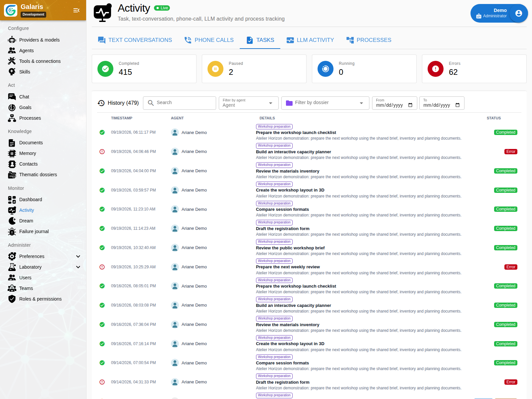Screen dimensions: 532x399
Task: Click the Status column header
Action: pos(494,118)
